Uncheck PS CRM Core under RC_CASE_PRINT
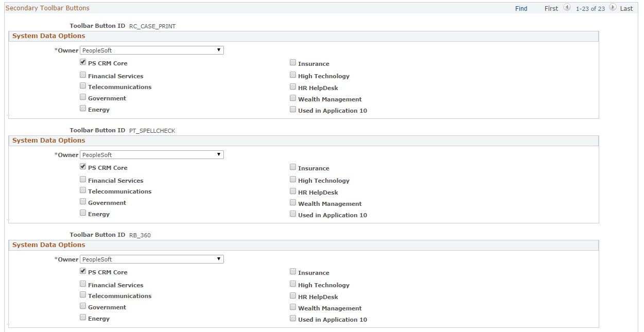This screenshot has height=332, width=644. [x=83, y=62]
